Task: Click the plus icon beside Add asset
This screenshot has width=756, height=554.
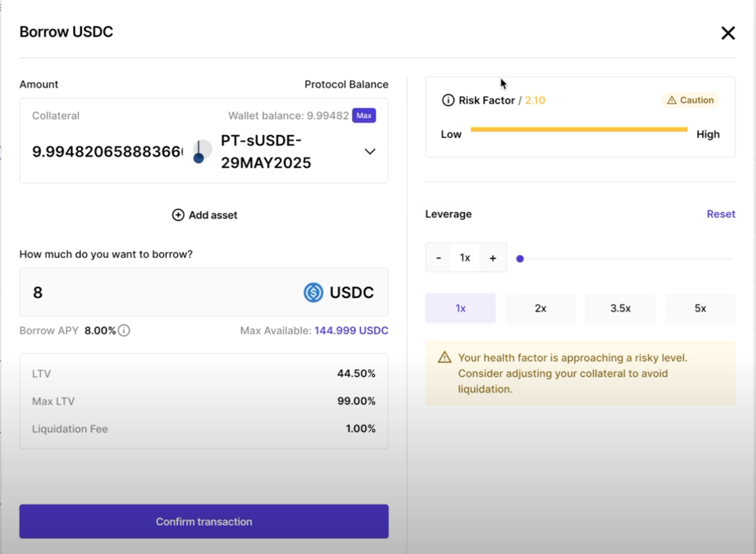Action: [178, 215]
